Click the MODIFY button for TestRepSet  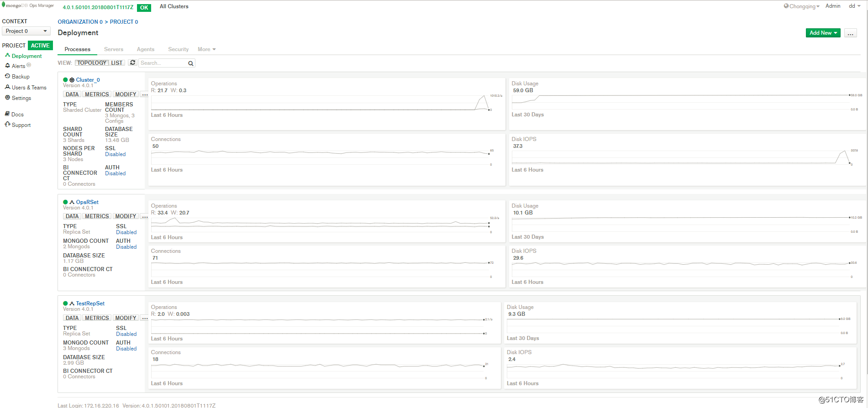pos(126,318)
